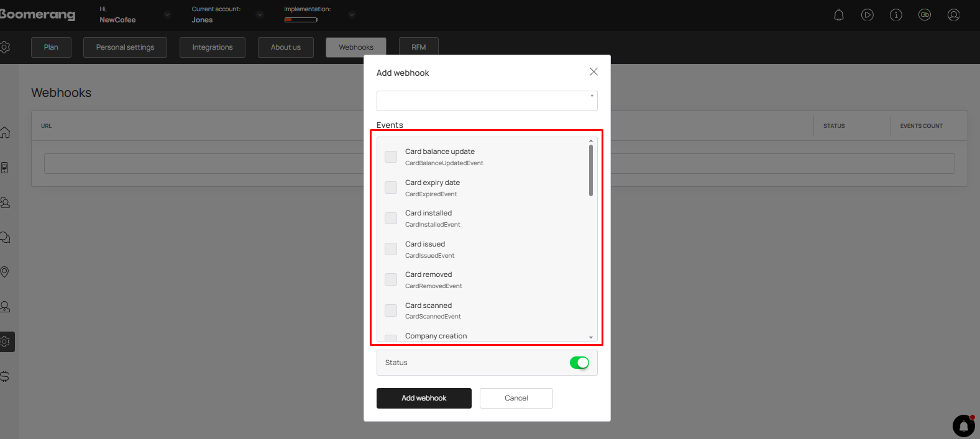Open the dollar billing icon in sidebar
This screenshot has height=439, width=980.
(x=5, y=376)
